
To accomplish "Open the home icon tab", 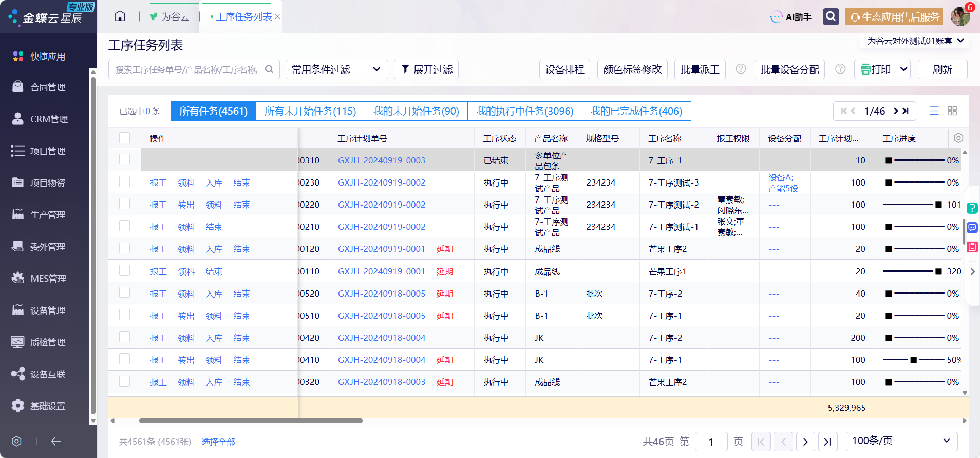I will click(120, 16).
